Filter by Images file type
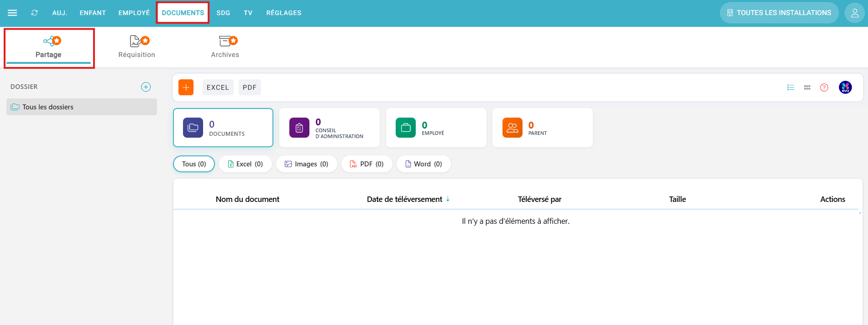This screenshot has width=868, height=325. (306, 164)
